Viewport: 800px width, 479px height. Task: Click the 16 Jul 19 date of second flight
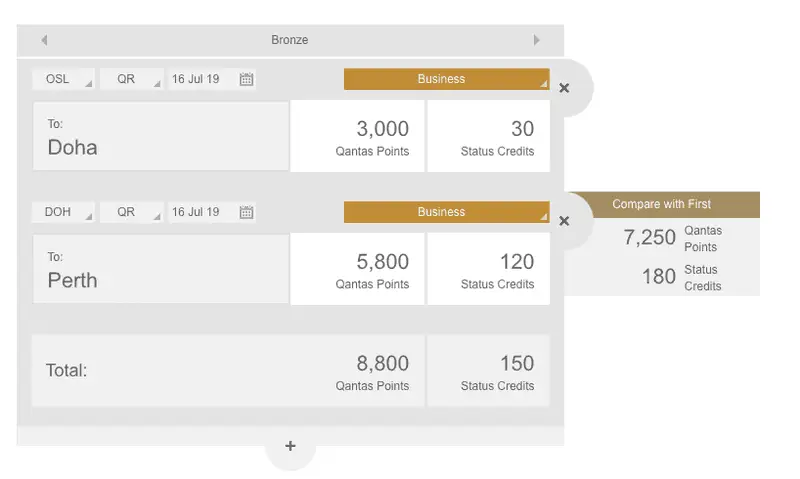pos(199,212)
